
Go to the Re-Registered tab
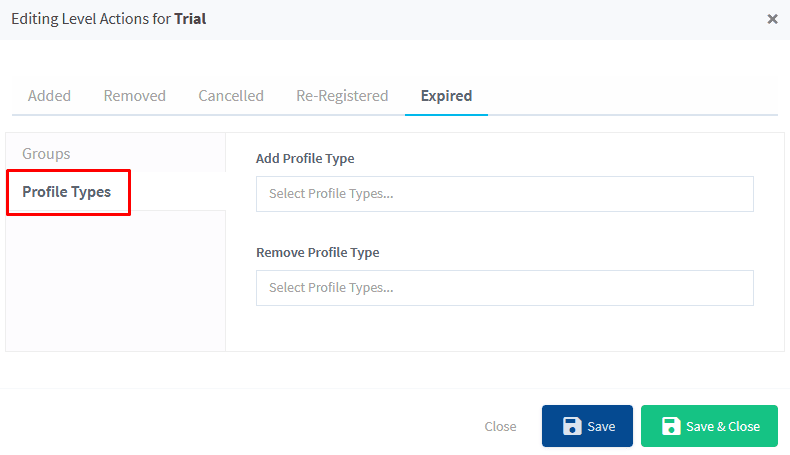point(342,96)
